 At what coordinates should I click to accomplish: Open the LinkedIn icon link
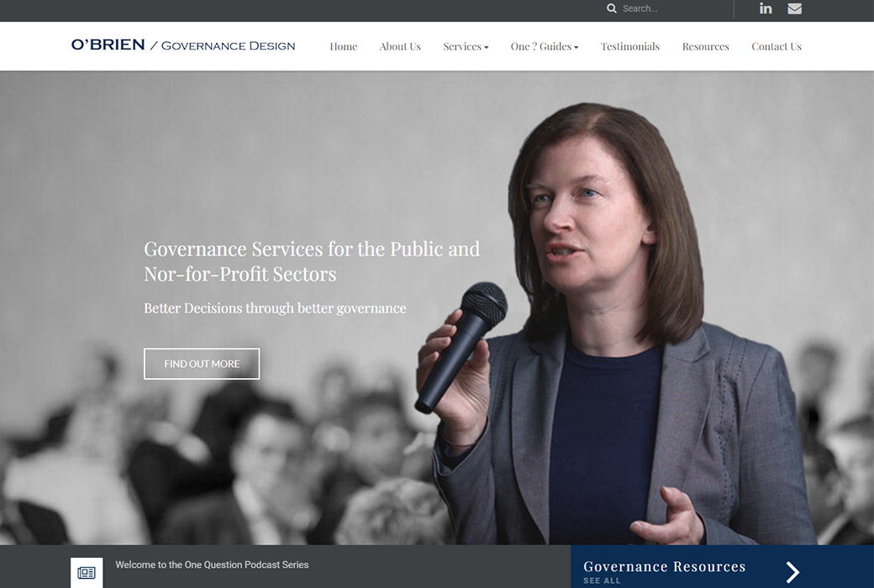(x=766, y=8)
